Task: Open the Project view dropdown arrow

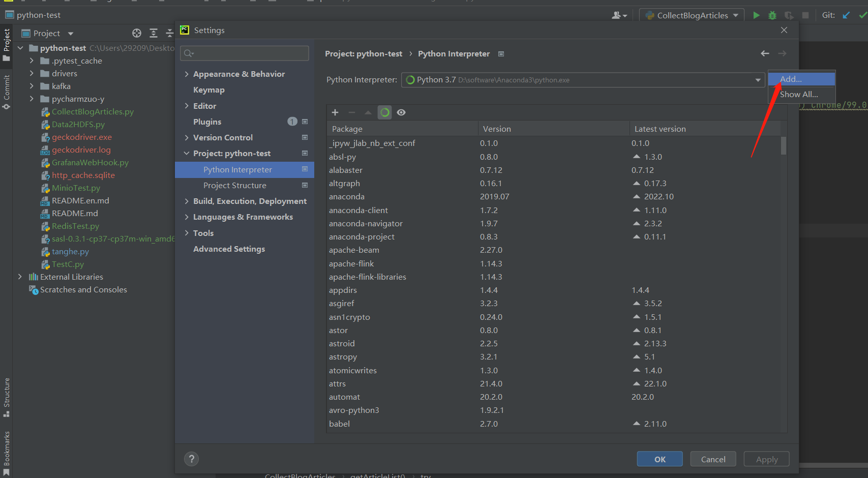Action: pos(71,34)
